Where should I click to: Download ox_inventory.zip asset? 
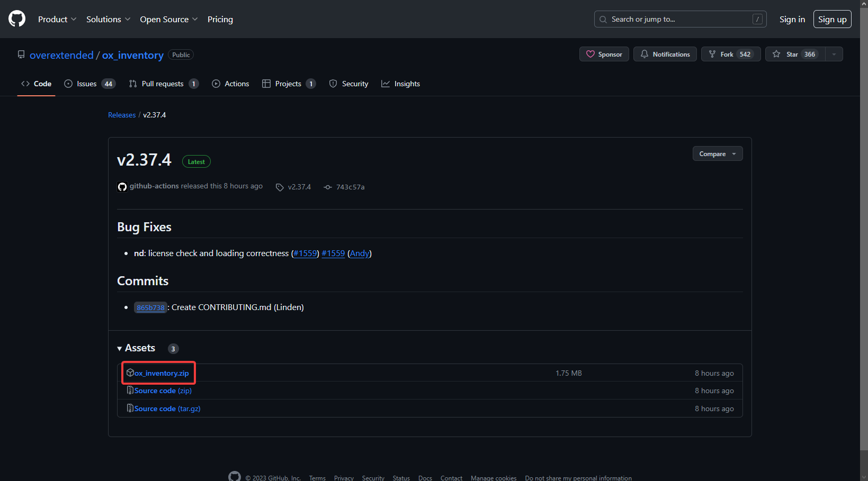pos(162,373)
